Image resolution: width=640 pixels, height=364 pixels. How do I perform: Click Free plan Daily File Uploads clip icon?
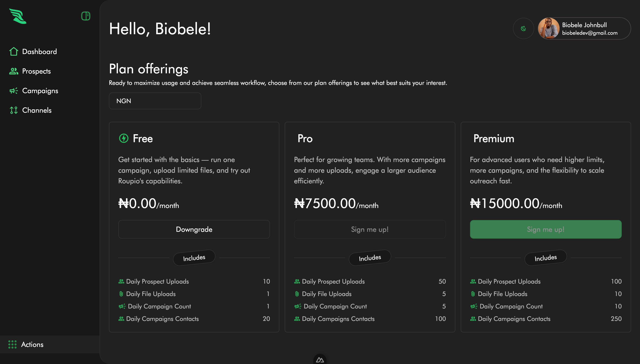click(121, 294)
